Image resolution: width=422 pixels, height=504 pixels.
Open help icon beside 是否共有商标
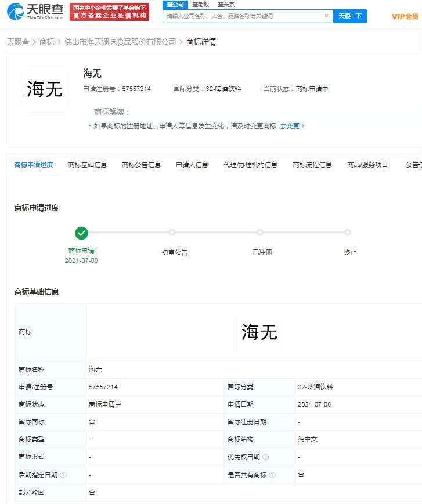coord(272,475)
